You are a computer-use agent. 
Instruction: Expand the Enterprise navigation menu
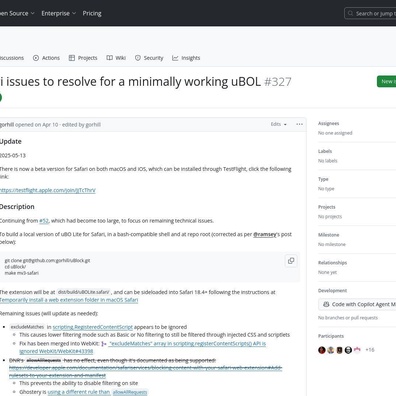coord(59,13)
